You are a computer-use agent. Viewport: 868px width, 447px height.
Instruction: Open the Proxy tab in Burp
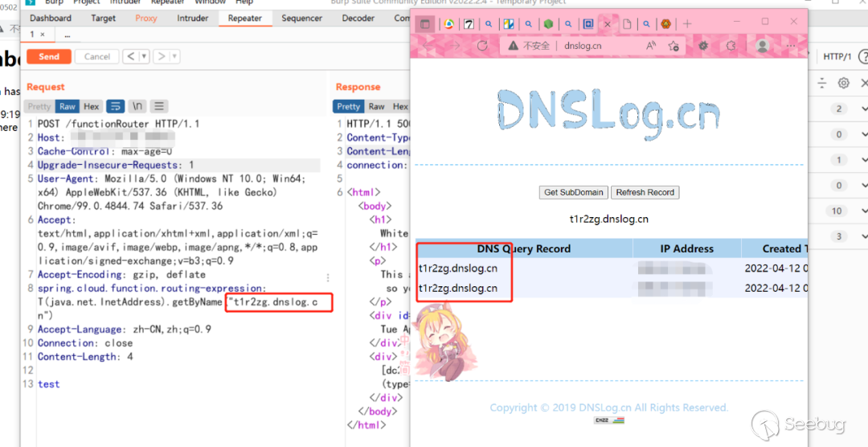pyautogui.click(x=146, y=18)
